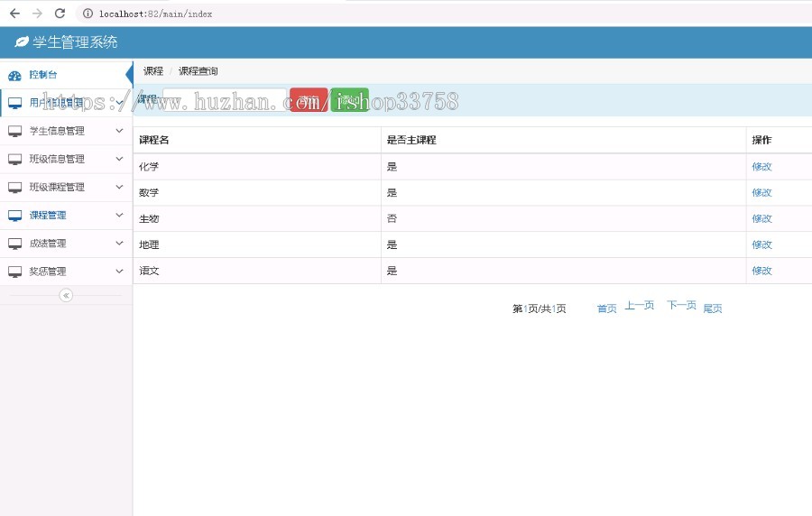
Task: View site info icon in address bar
Action: (x=88, y=14)
